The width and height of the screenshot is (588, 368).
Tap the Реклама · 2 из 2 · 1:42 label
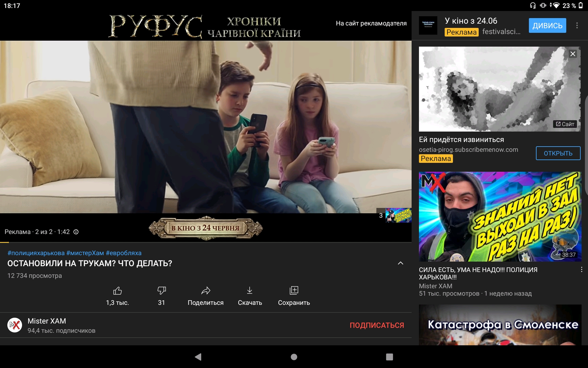(37, 232)
